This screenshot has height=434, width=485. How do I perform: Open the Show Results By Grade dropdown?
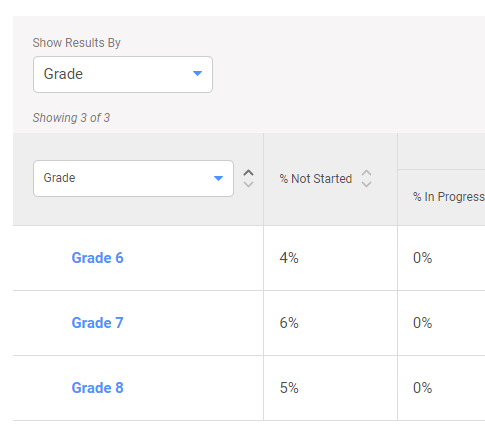point(123,74)
